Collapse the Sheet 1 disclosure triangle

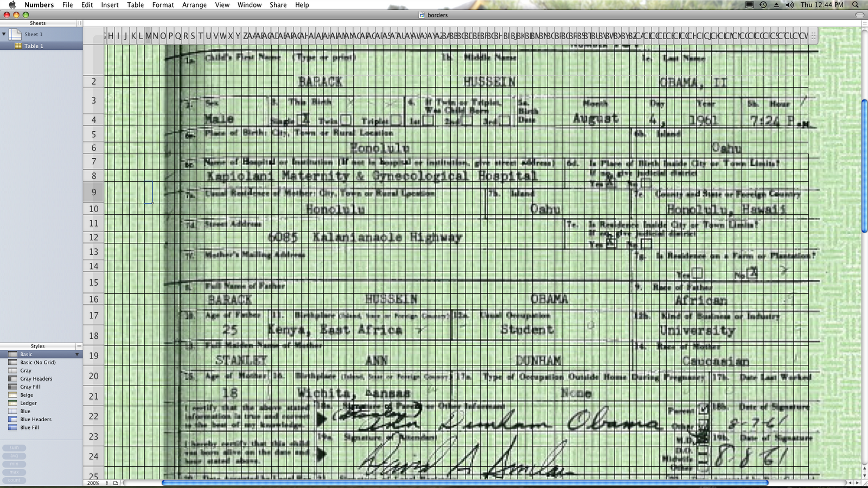[x=4, y=34]
